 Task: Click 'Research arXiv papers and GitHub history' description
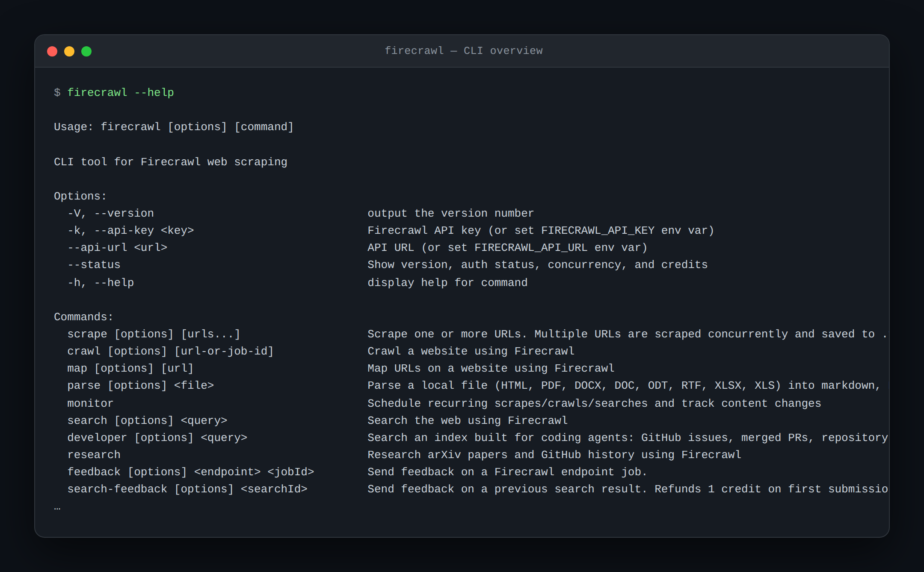pos(554,455)
